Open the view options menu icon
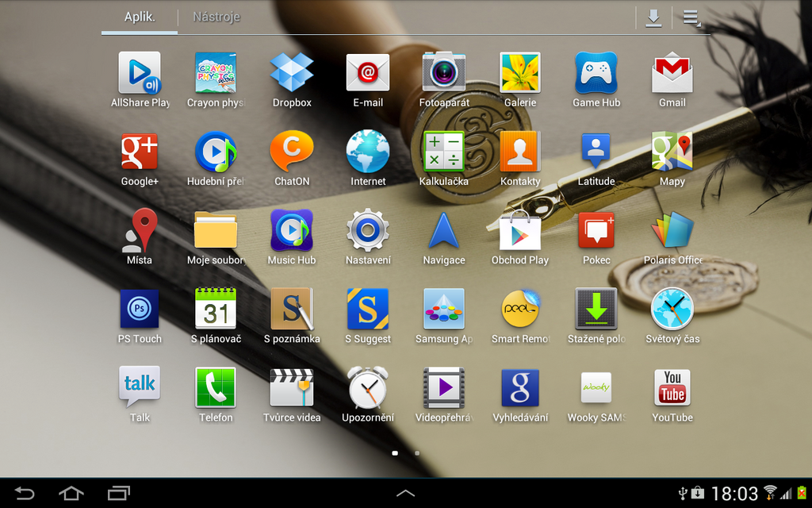The width and height of the screenshot is (812, 508). coord(689,17)
